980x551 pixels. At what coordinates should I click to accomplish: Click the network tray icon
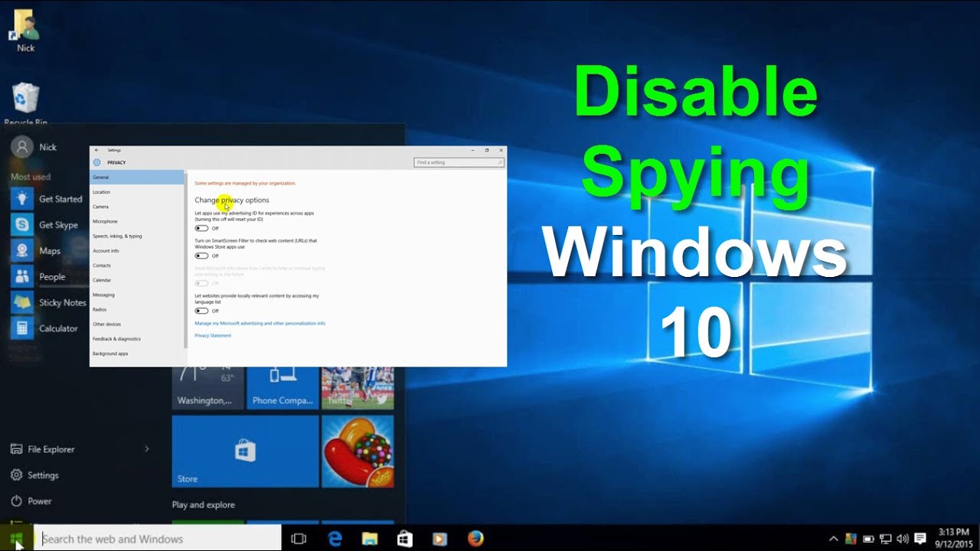click(886, 539)
